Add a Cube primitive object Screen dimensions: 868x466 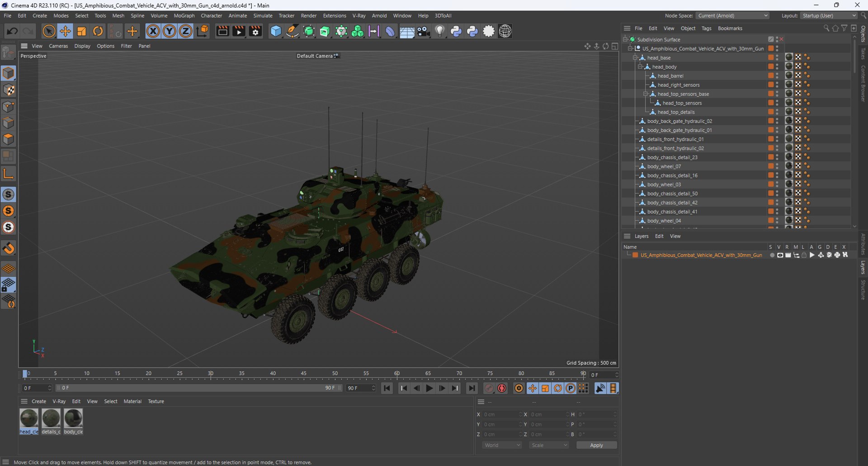(276, 31)
